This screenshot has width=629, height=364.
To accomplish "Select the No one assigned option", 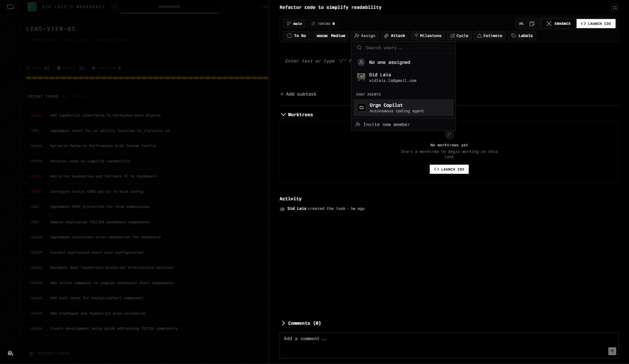I will [403, 62].
